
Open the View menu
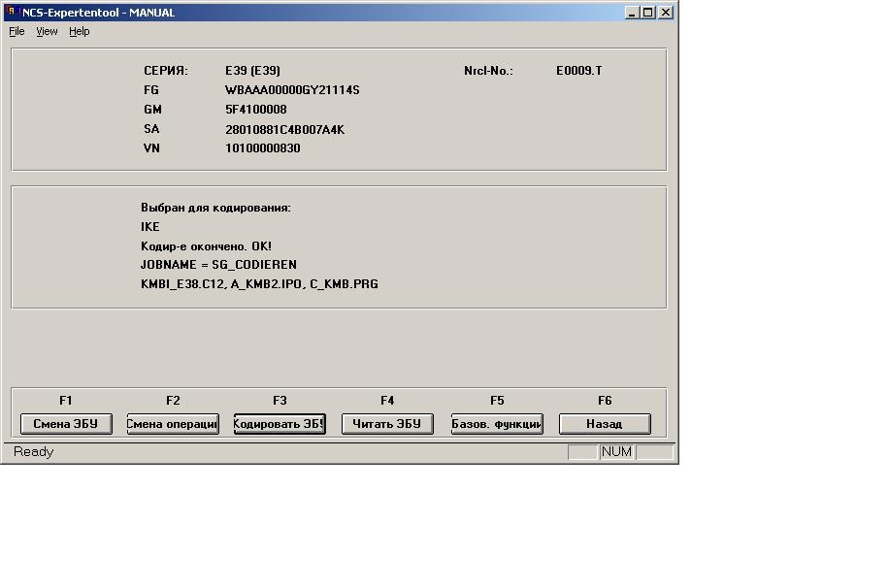[47, 31]
